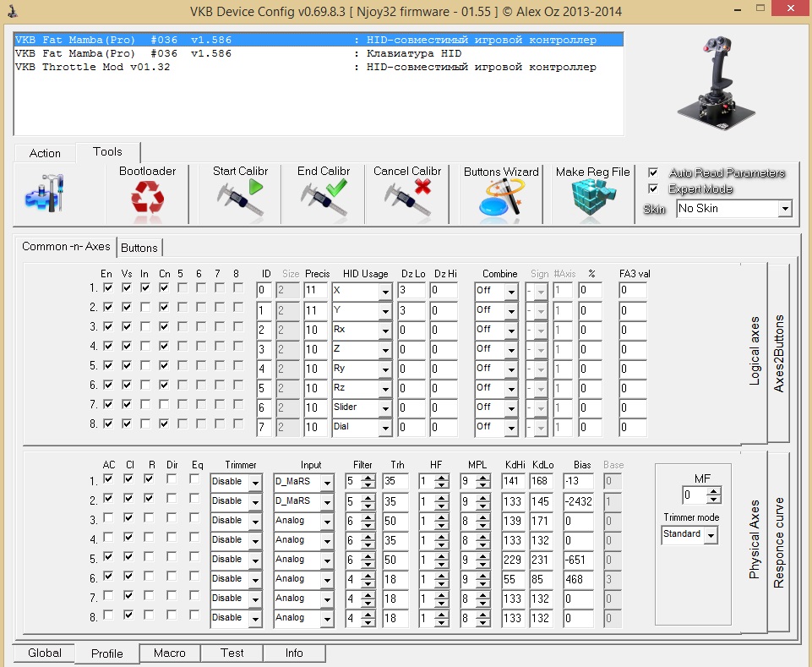The image size is (812, 667).
Task: Click KdHi field showing 229
Action: 513,560
